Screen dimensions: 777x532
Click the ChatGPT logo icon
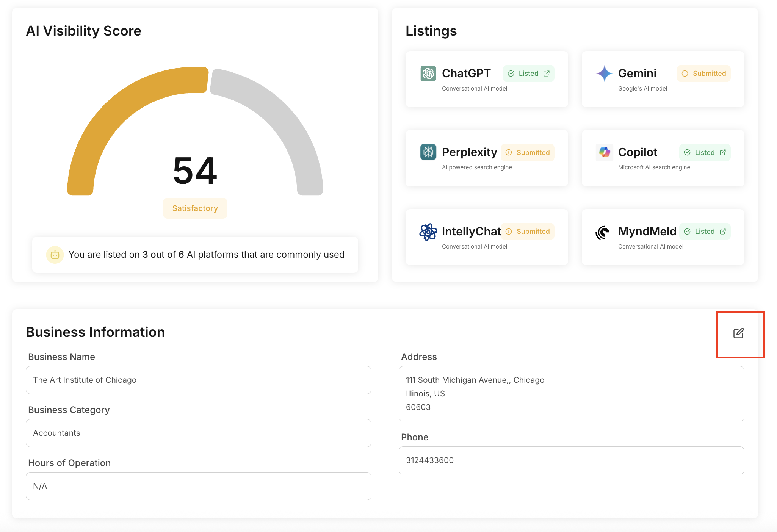(428, 73)
